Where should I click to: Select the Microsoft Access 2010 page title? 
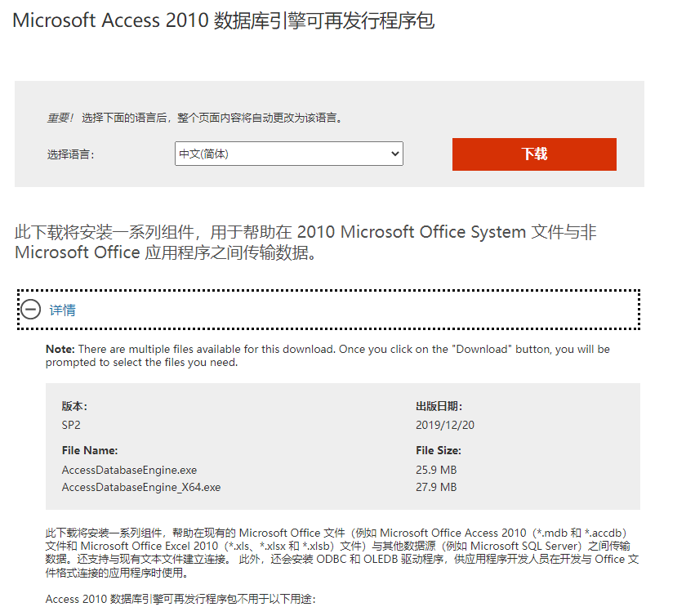tap(224, 20)
